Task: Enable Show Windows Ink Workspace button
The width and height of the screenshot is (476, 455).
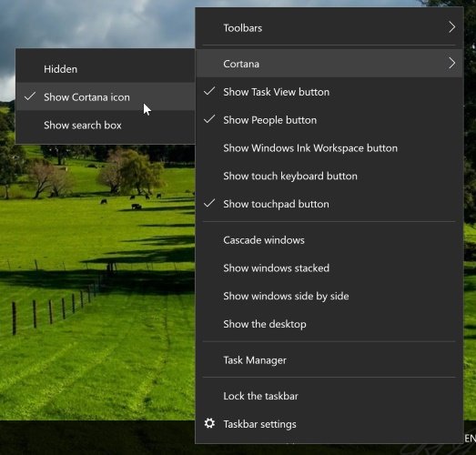Action: click(329, 148)
